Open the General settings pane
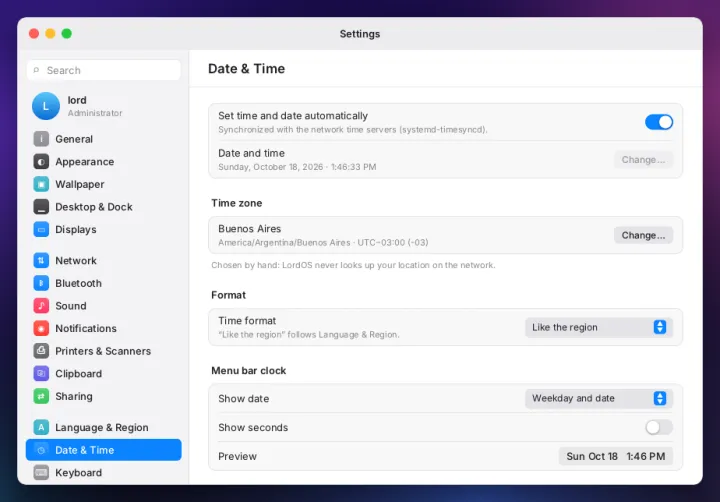720x502 pixels. (x=103, y=139)
